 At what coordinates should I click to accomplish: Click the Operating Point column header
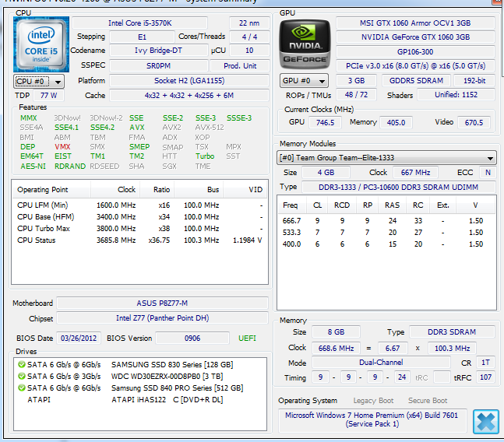51,190
